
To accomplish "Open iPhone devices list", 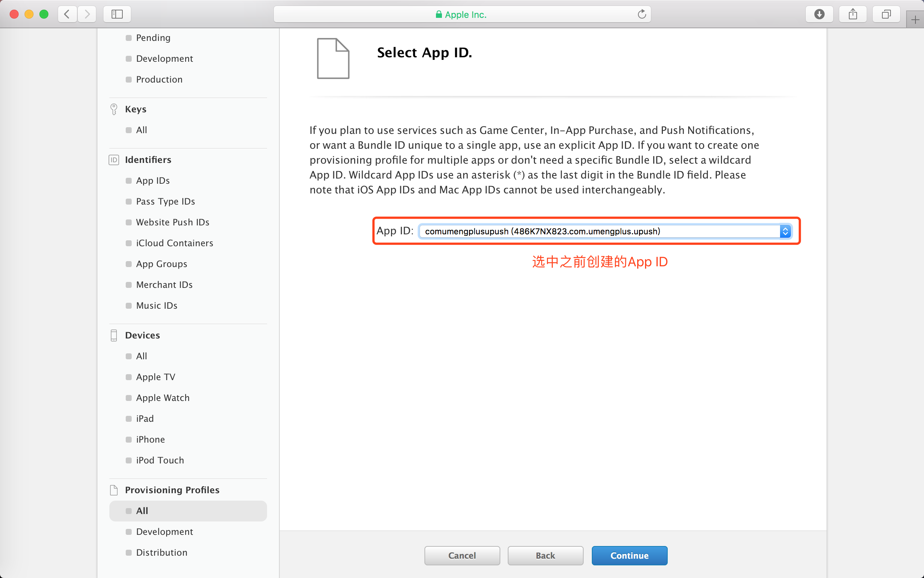I will (x=151, y=440).
